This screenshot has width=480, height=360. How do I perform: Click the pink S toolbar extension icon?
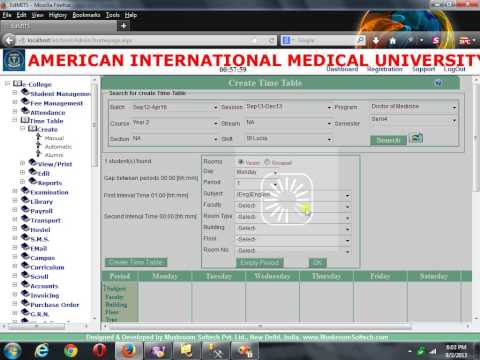[435, 41]
